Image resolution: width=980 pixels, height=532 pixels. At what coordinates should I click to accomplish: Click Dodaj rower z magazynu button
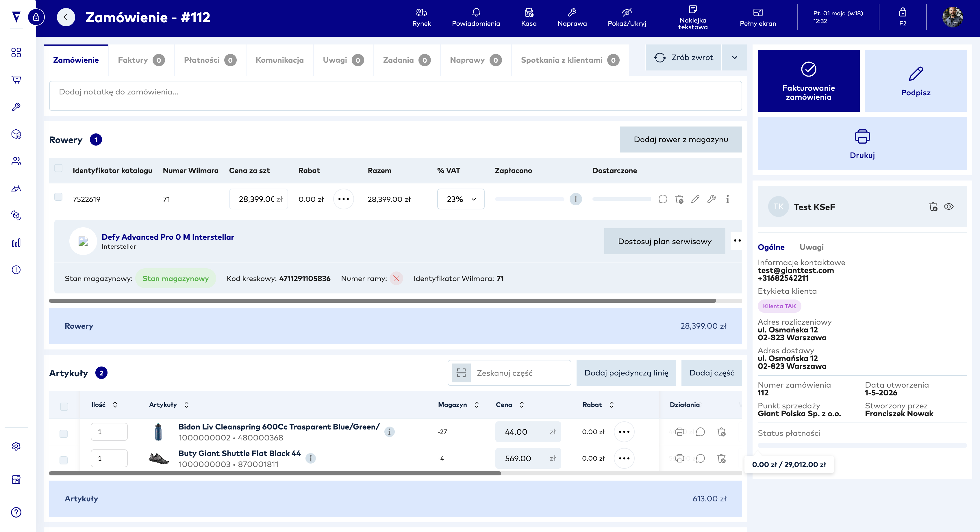[x=681, y=139]
